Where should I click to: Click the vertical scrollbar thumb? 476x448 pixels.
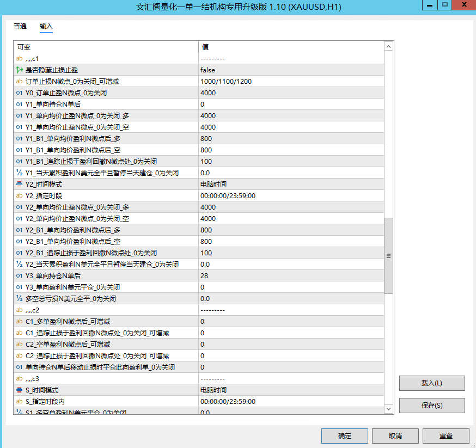388,256
